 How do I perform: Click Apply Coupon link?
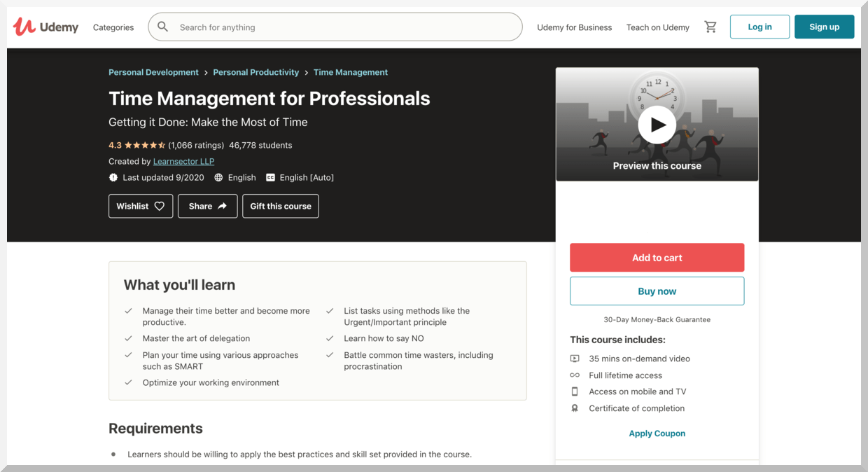point(657,433)
